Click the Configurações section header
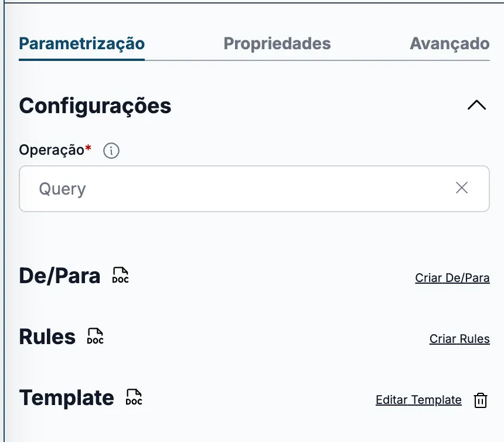This screenshot has width=504, height=442. [x=95, y=106]
